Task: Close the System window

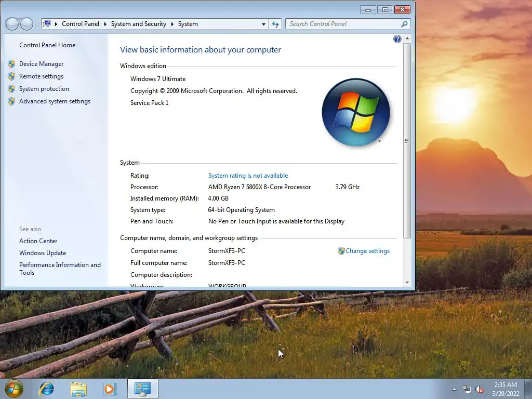Action: pos(403,10)
